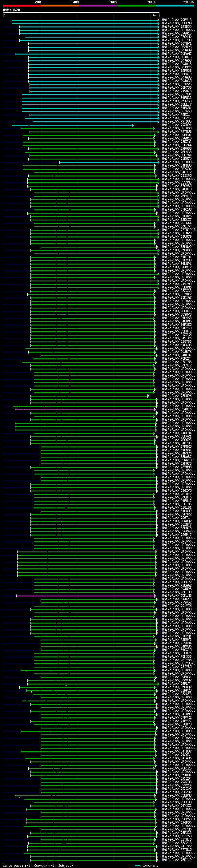Click the UniRef100_Q8K0K1 entry
Image resolution: width=197 pixels, height=868 pixels.
tap(177, 436)
